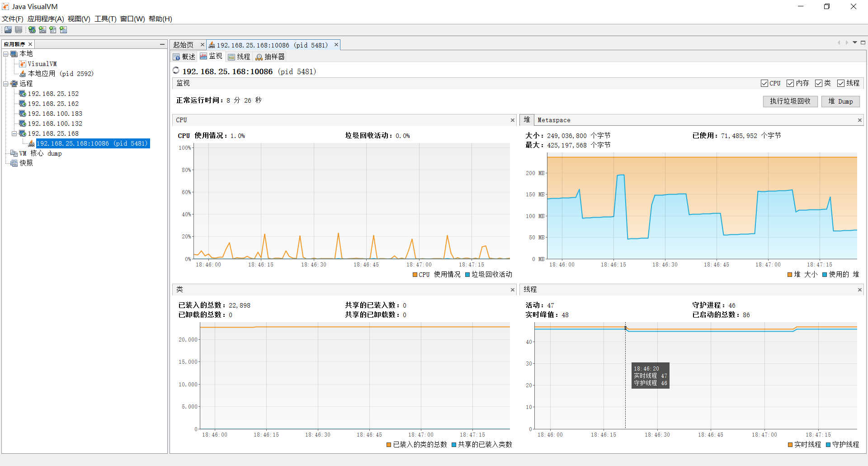Open the 视图(V) menu
This screenshot has width=868, height=466.
tap(79, 19)
